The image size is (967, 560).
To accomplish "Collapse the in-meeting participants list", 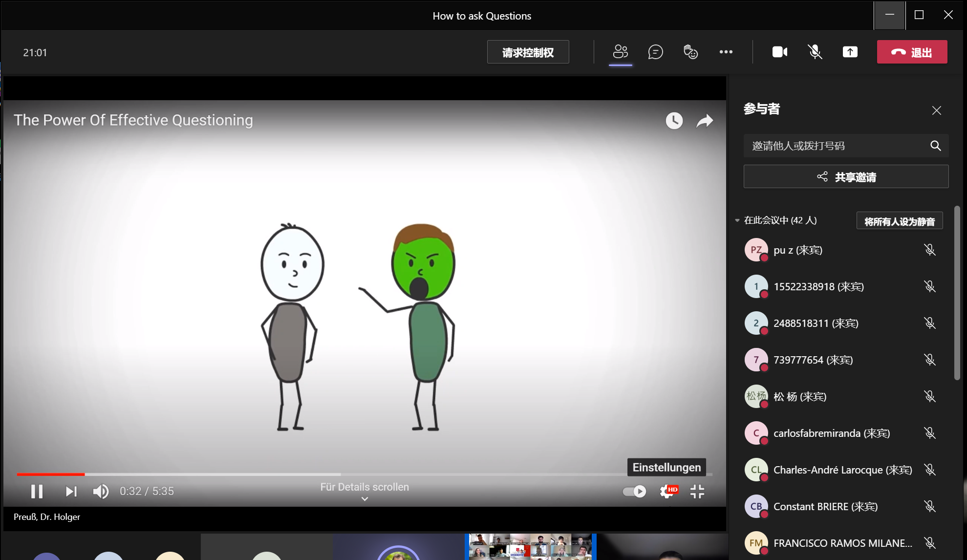I will 737,220.
